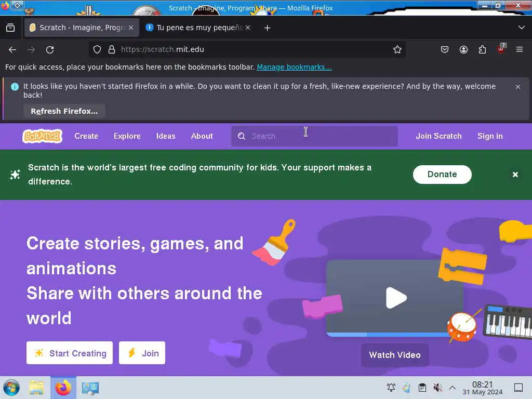Viewport: 532px width, 399px height.
Task: Open the uBlock Origin extension icon
Action: point(501,49)
